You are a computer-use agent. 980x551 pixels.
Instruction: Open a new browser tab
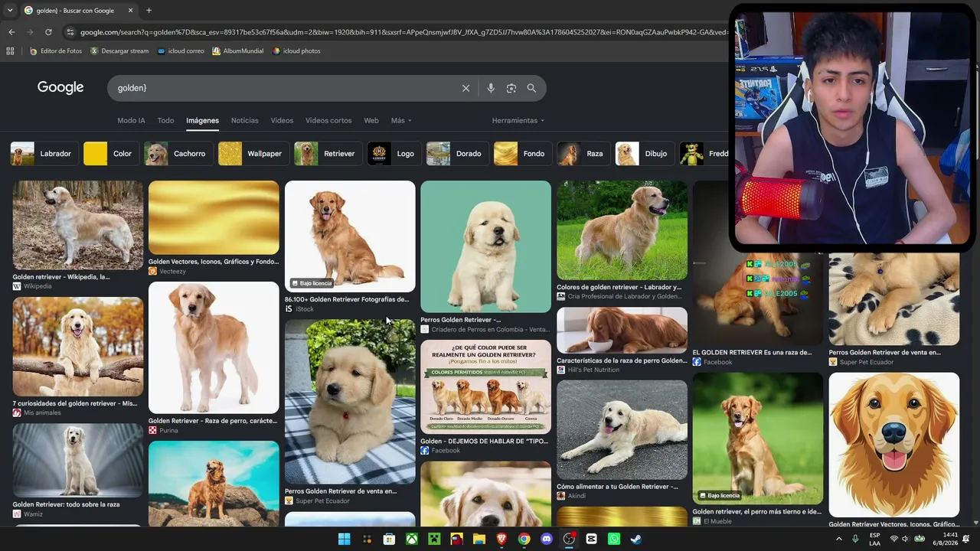pyautogui.click(x=149, y=11)
